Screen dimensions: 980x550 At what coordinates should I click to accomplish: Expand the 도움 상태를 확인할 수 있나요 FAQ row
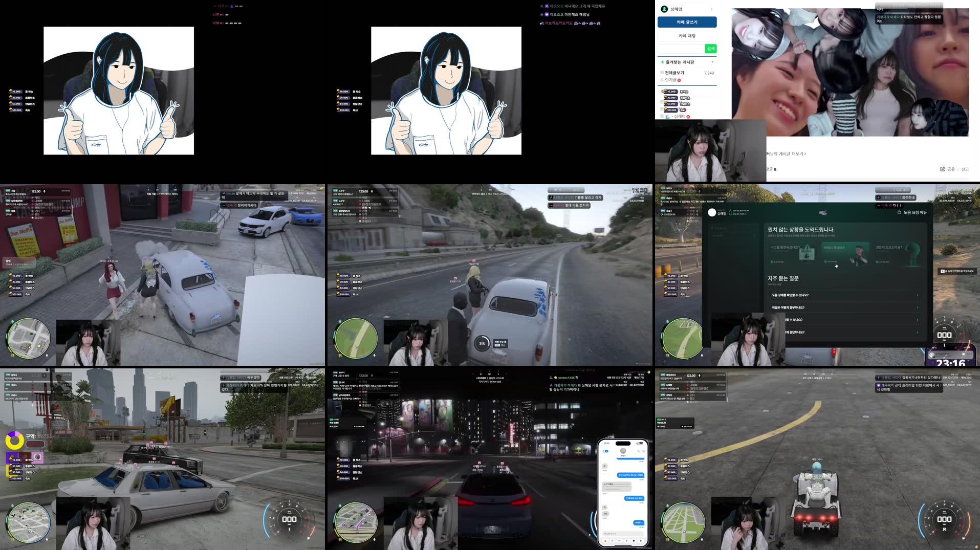(844, 295)
